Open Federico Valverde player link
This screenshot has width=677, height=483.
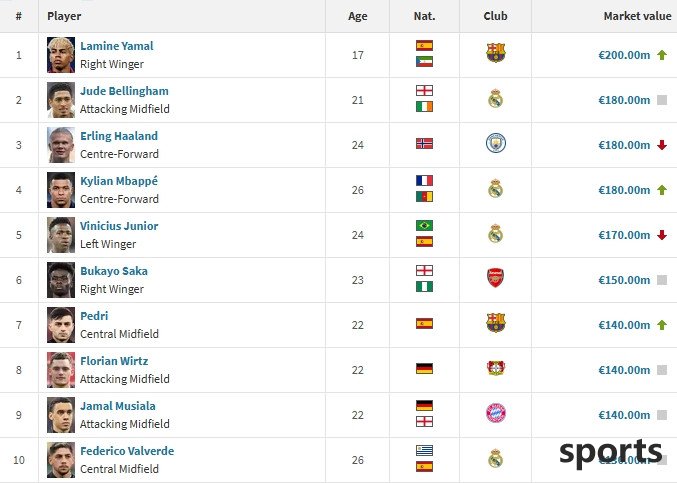(127, 451)
